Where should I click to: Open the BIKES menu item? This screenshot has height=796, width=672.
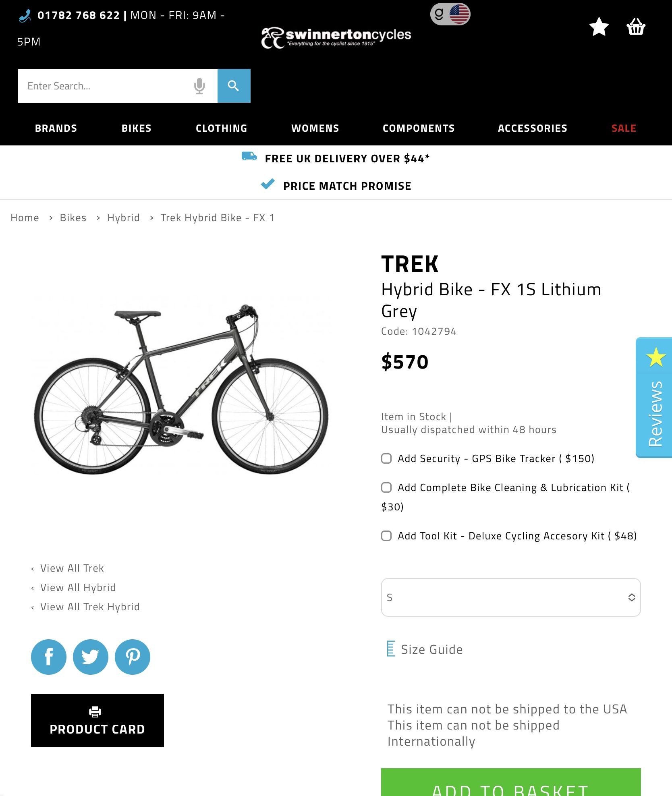(137, 128)
